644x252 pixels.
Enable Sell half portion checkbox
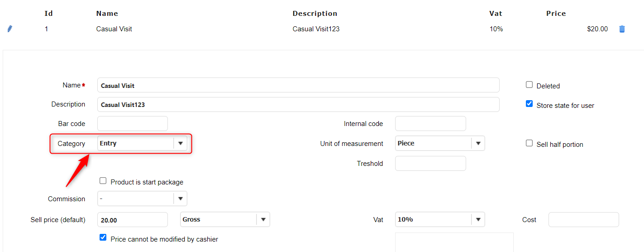(x=529, y=143)
